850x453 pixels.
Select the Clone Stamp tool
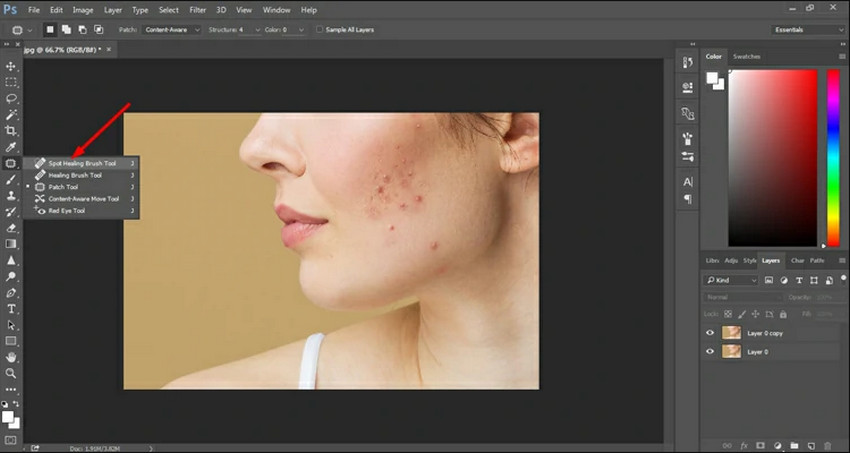pos(10,196)
